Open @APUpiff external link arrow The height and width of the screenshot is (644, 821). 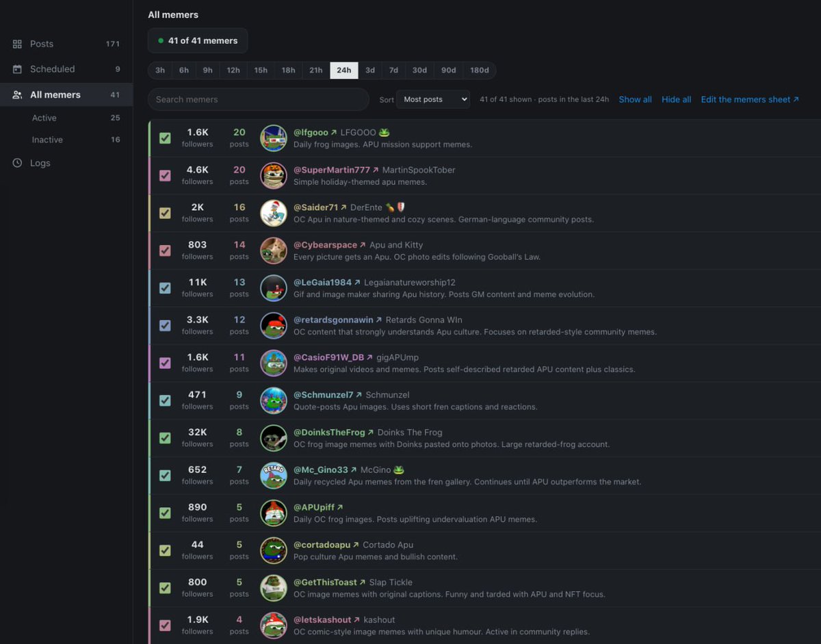(x=340, y=507)
